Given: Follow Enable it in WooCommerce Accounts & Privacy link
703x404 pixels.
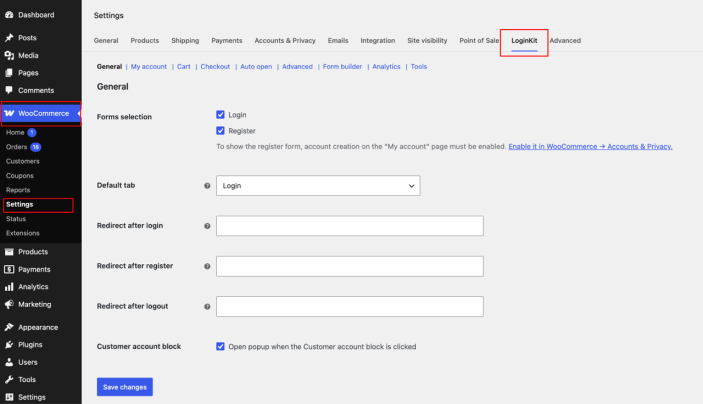Looking at the screenshot, I should pyautogui.click(x=590, y=146).
